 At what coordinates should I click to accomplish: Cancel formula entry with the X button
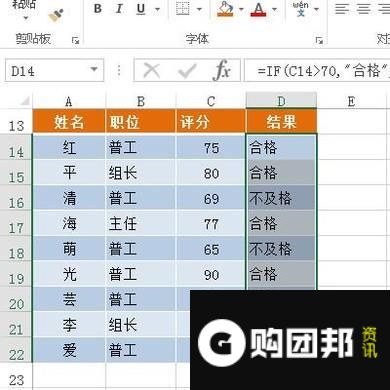click(x=152, y=70)
